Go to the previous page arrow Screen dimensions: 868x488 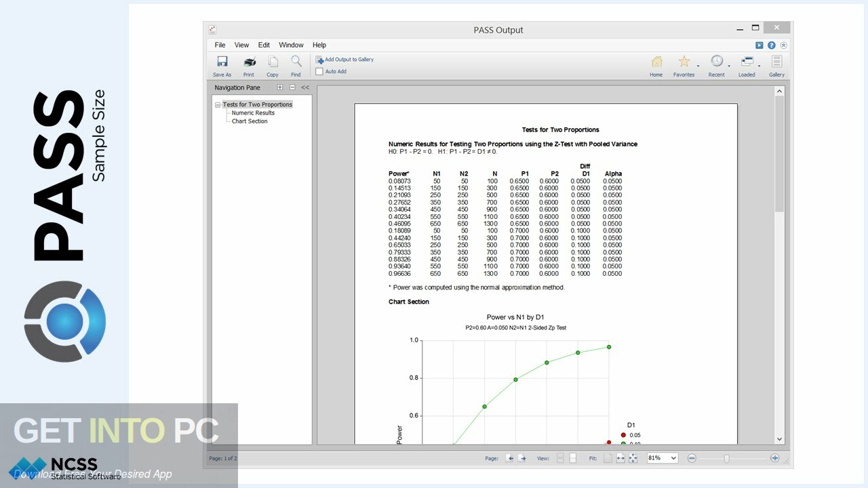[510, 458]
